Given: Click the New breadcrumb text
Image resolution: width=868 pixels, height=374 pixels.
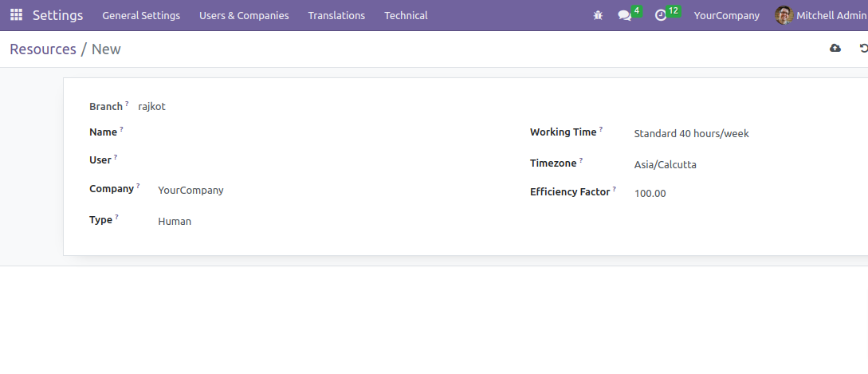Looking at the screenshot, I should (106, 49).
